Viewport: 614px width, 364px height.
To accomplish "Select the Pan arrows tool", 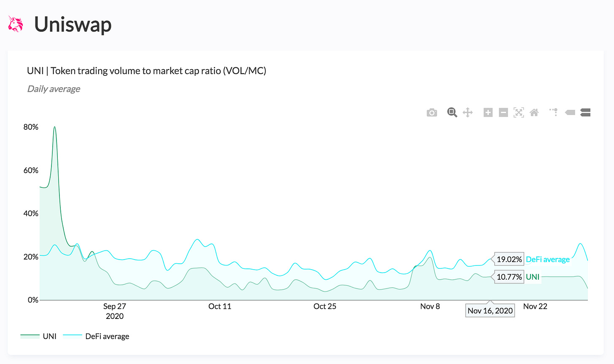I will click(x=468, y=112).
